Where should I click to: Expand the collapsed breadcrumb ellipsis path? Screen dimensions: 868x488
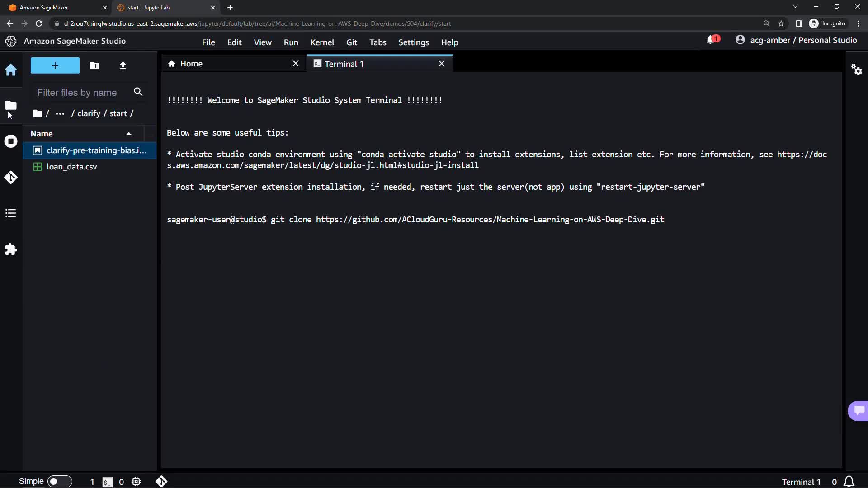point(60,113)
